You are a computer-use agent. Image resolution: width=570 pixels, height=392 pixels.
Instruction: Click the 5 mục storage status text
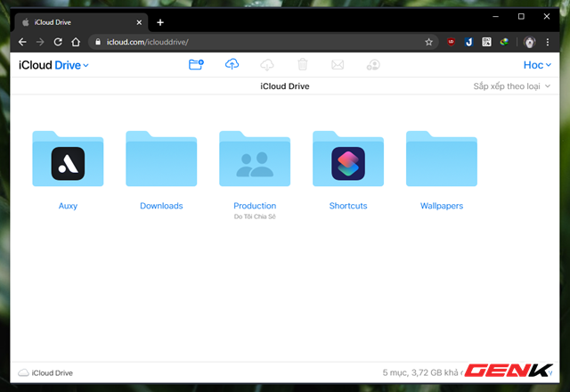(423, 372)
